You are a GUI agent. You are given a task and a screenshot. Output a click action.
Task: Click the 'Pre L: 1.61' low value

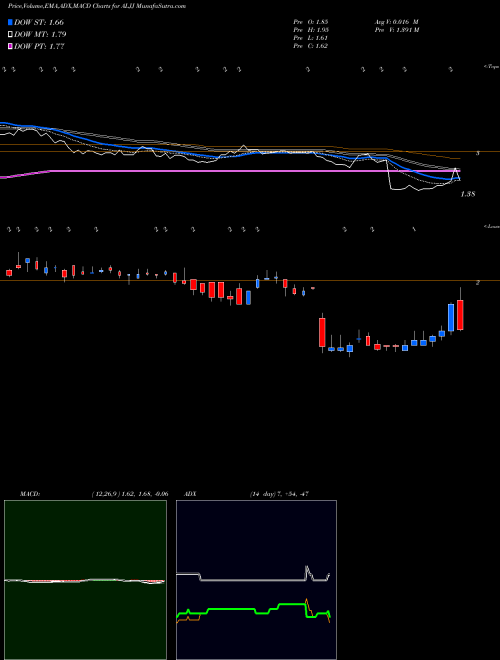pyautogui.click(x=311, y=38)
